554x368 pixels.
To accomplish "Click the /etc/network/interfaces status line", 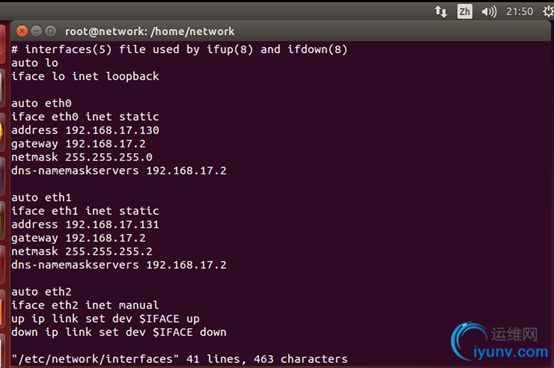I will [x=179, y=359].
